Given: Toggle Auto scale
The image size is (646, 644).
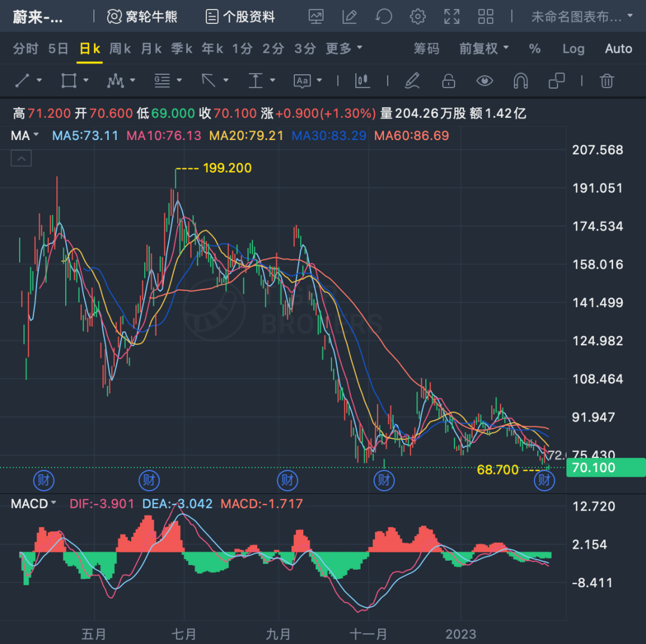Looking at the screenshot, I should [x=618, y=48].
